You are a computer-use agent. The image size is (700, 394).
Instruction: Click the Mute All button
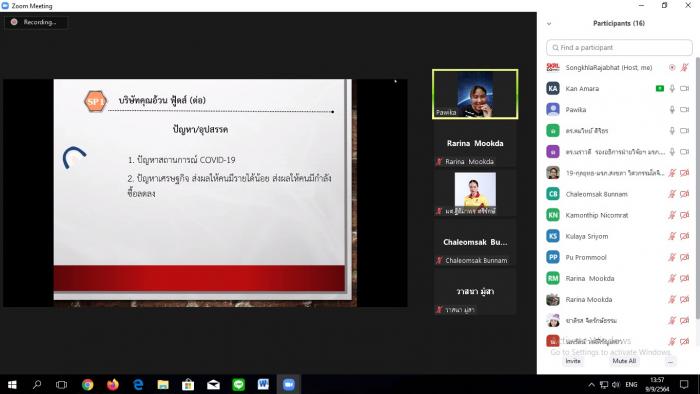point(624,361)
